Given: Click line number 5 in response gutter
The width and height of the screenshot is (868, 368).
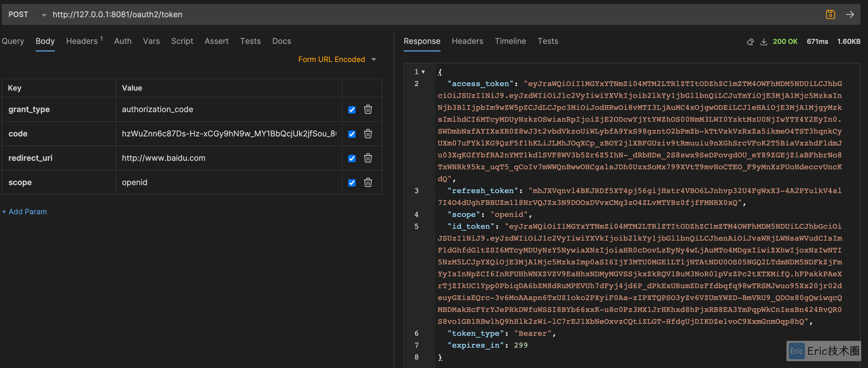Looking at the screenshot, I should (x=416, y=226).
